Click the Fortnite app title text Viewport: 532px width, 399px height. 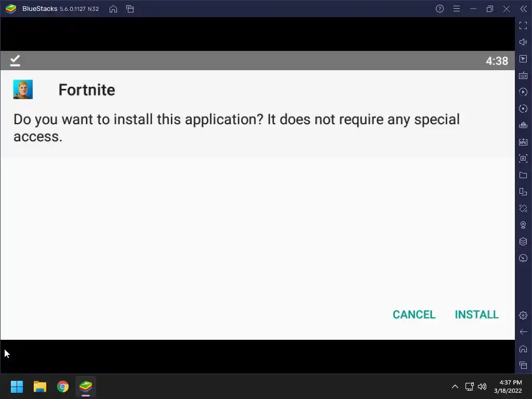click(x=87, y=90)
